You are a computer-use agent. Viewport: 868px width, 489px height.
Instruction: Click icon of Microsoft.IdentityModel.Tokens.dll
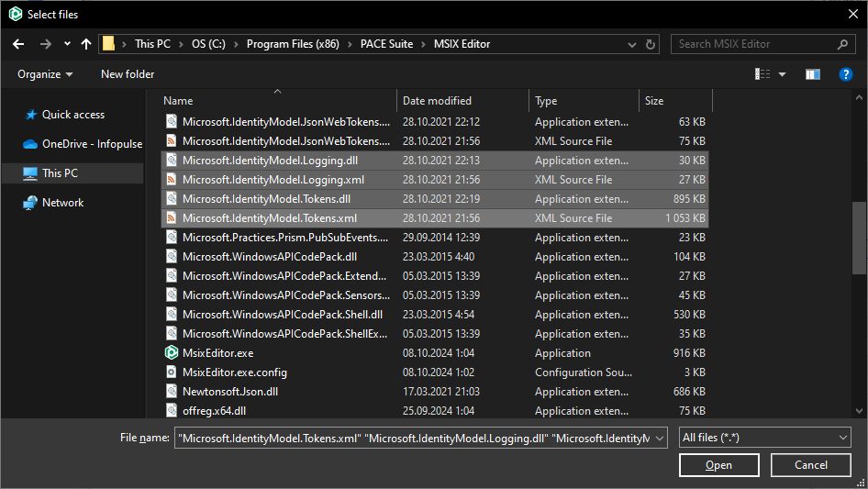click(172, 199)
